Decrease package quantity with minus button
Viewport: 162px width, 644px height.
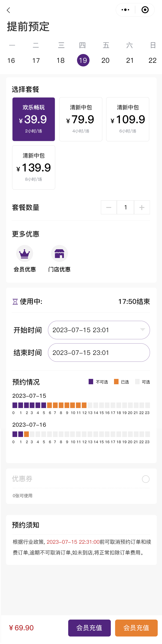[109, 207]
